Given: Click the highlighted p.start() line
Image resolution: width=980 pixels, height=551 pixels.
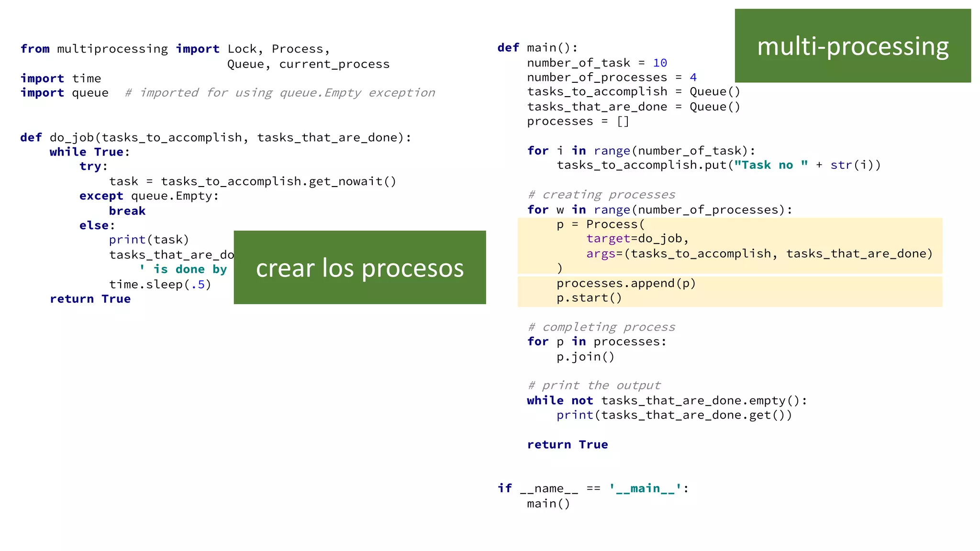Looking at the screenshot, I should click(x=589, y=298).
